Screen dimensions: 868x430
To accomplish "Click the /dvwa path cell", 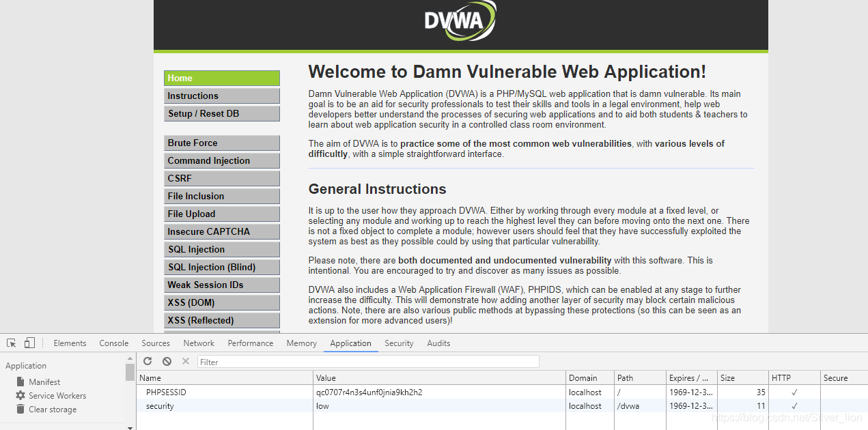I will tap(630, 406).
